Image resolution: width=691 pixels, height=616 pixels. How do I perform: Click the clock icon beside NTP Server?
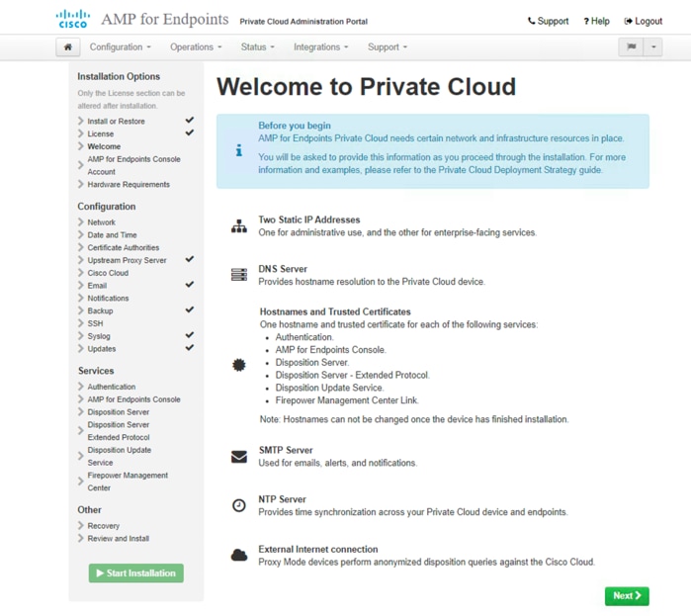(x=239, y=505)
